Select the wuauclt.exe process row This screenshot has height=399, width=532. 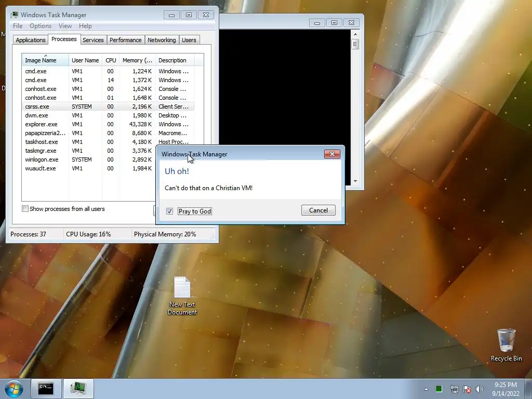[88, 168]
